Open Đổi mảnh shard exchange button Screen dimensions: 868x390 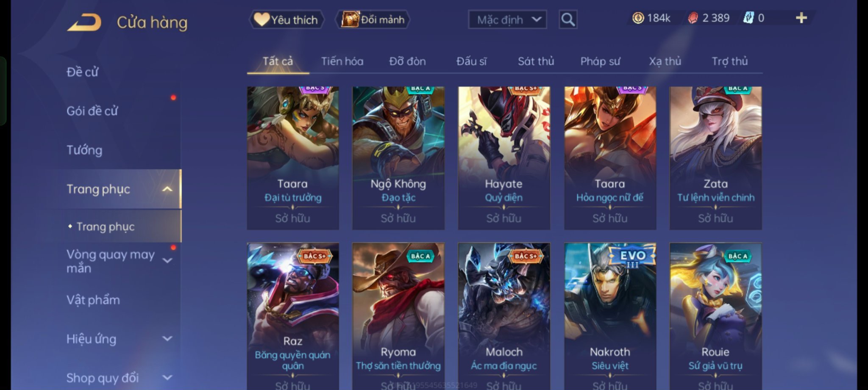[x=373, y=19]
